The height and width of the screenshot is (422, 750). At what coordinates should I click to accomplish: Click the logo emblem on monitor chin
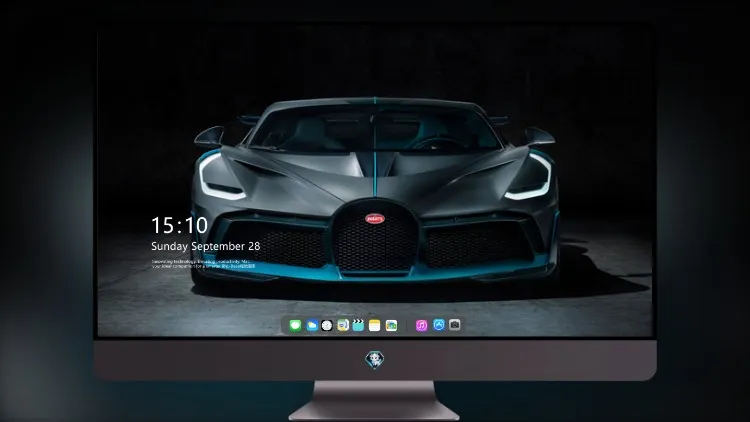click(375, 360)
